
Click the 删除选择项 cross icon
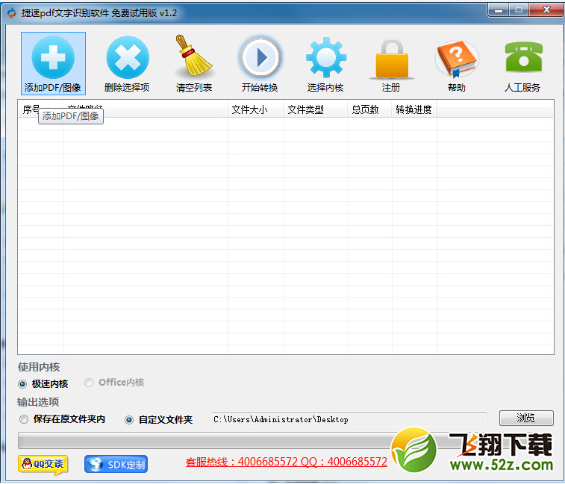pyautogui.click(x=128, y=57)
